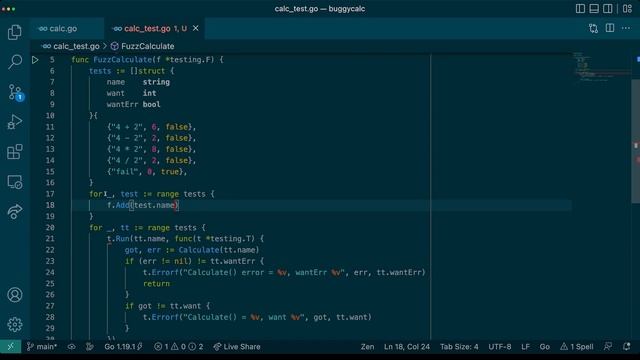
Task: Open the Accounts menu
Action: (15, 295)
